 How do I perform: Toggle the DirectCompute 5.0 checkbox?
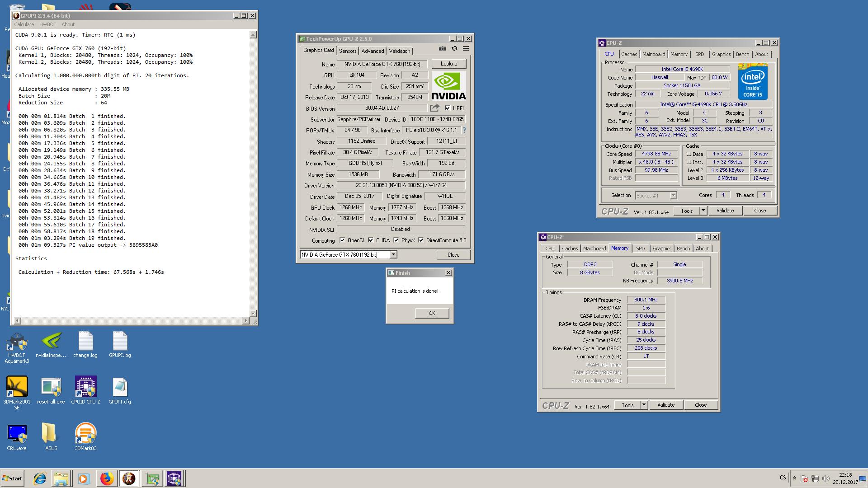(x=421, y=240)
